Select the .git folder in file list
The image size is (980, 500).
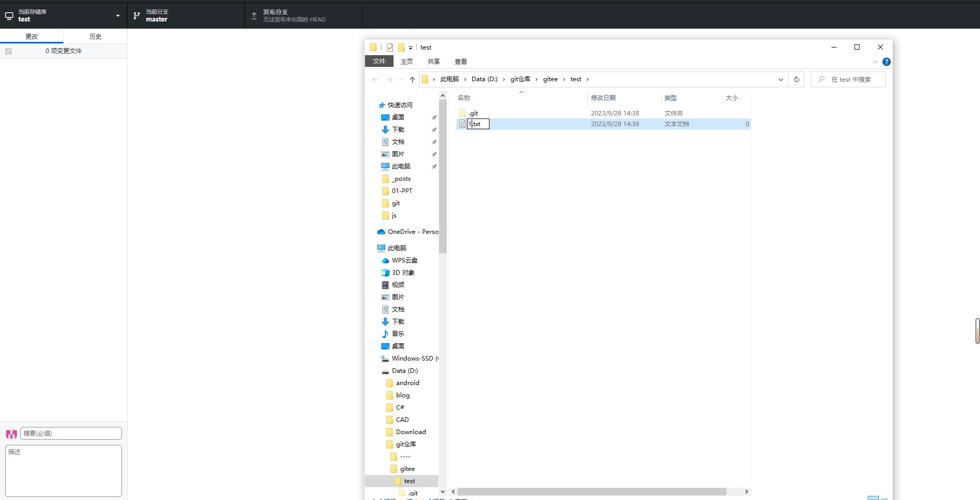(x=473, y=113)
